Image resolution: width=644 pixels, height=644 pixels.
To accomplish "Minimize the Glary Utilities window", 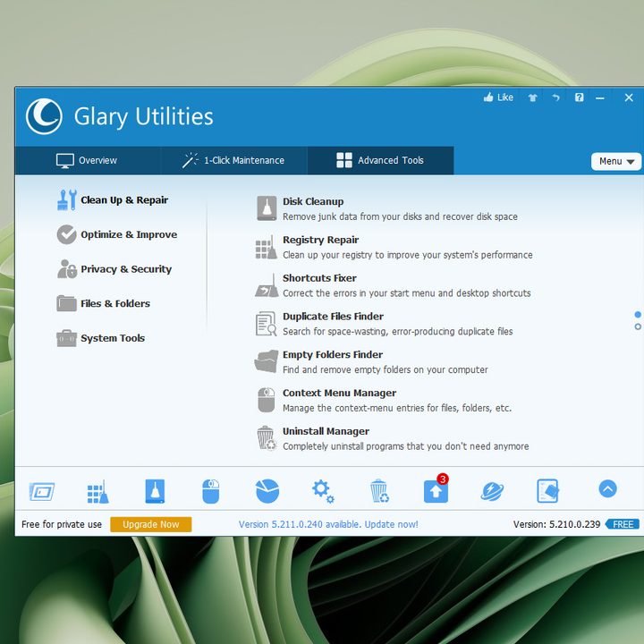I will (x=600, y=97).
